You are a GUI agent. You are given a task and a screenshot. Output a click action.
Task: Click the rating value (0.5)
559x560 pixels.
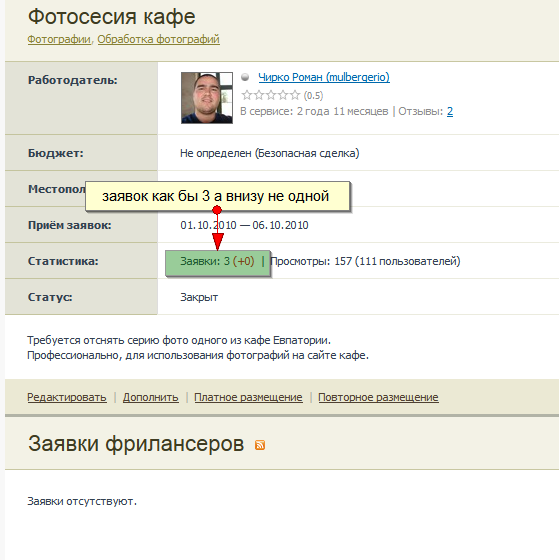(x=313, y=96)
